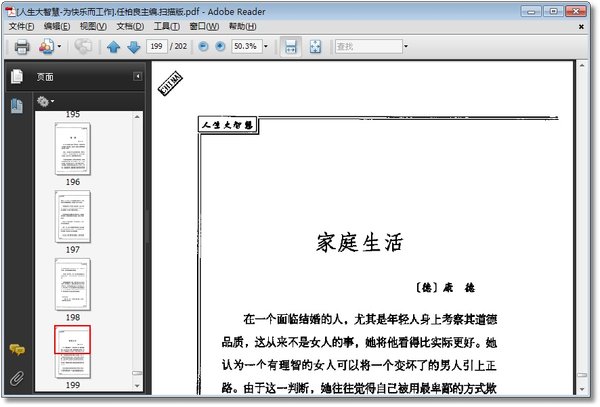Expand the arrow beside the collaborate icon
Screen dimensions: 600x407
tap(59, 47)
